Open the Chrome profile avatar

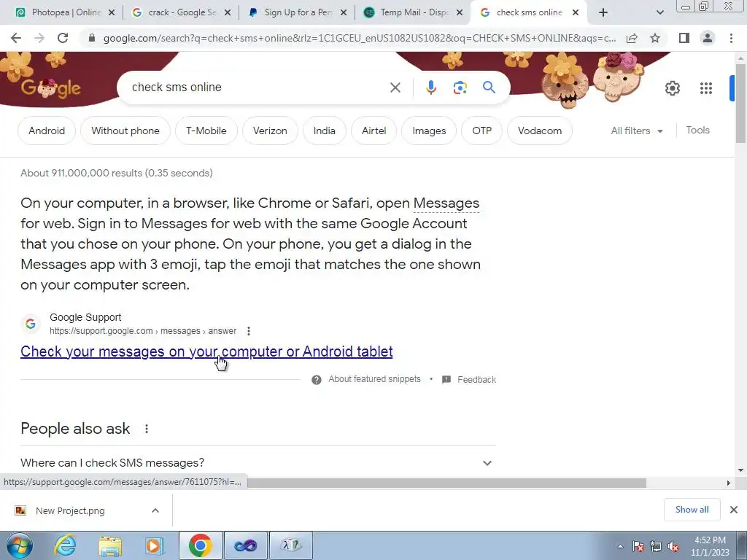[708, 38]
